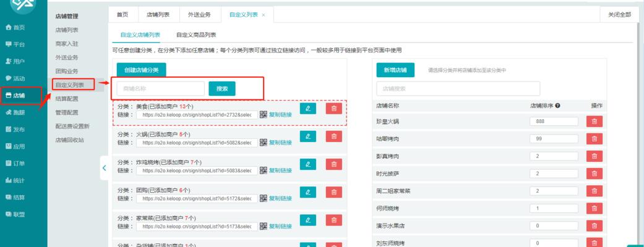
Task: Show the QR code for the 美食 link
Action: coord(264,115)
